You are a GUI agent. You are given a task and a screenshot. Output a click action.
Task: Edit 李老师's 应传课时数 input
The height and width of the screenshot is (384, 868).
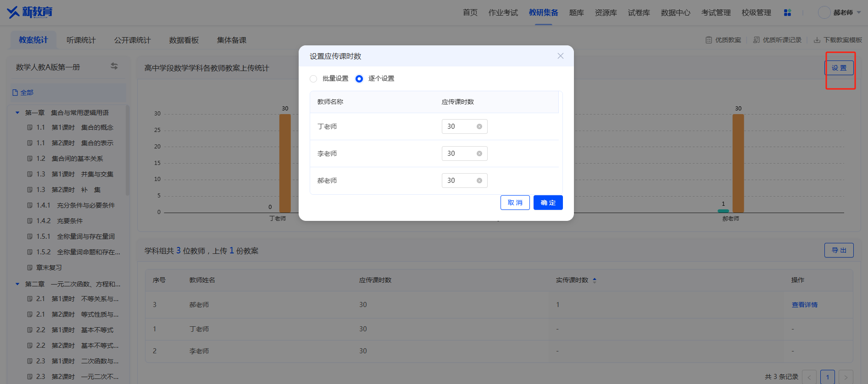[x=464, y=154]
